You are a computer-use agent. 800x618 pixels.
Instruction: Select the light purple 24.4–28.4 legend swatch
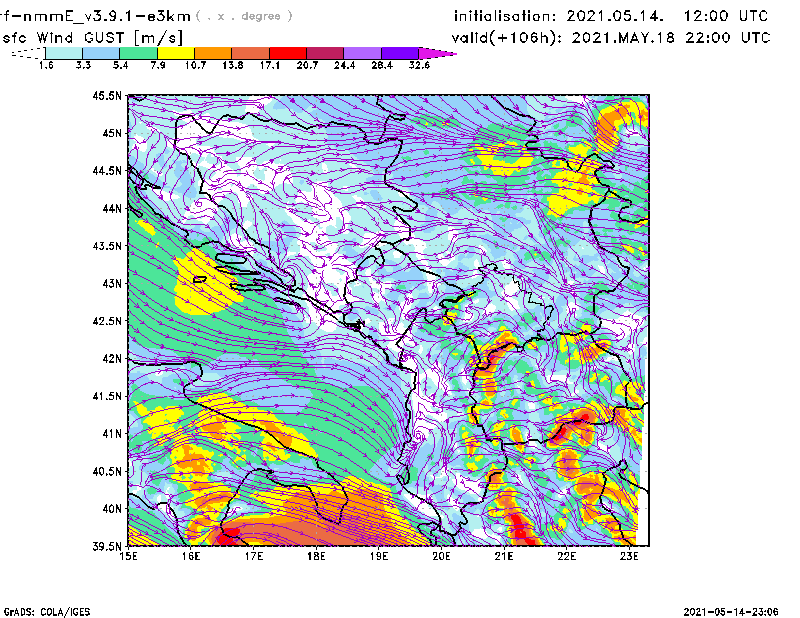tap(362, 53)
